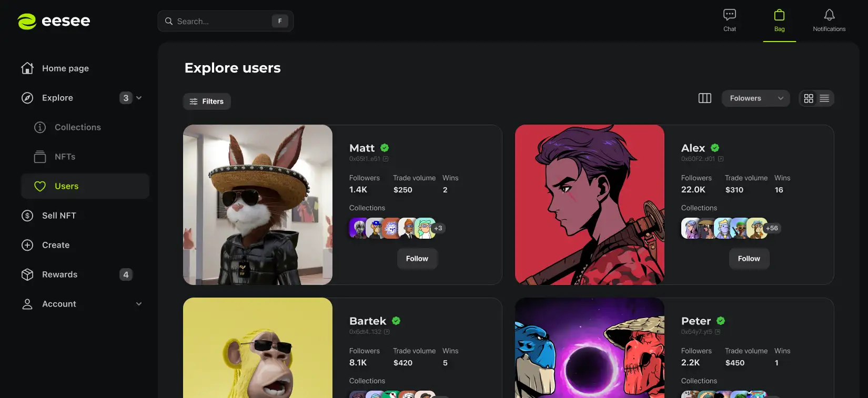The image size is (868, 398).
Task: Open the Rewards page
Action: click(x=59, y=274)
